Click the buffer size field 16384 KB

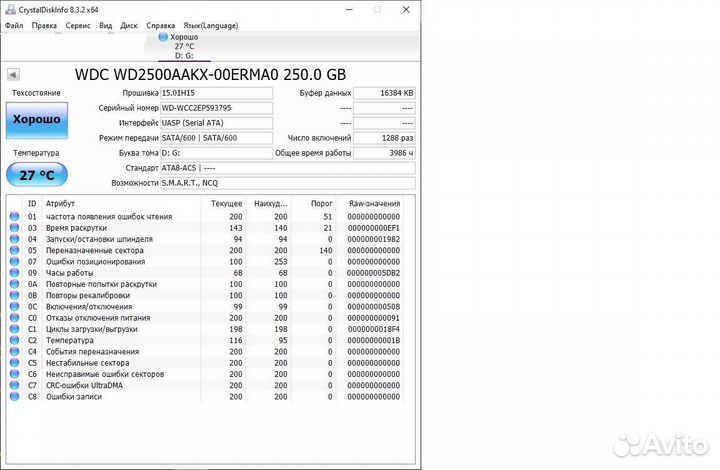point(384,93)
